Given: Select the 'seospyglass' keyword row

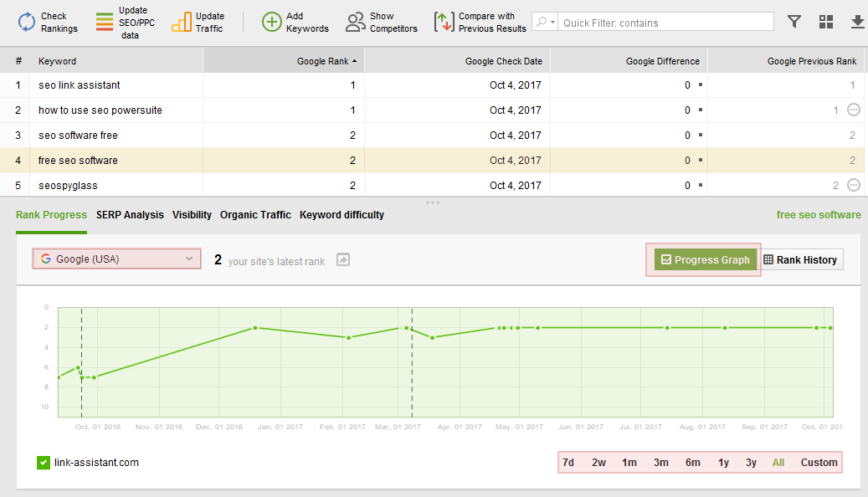Looking at the screenshot, I should 432,186.
